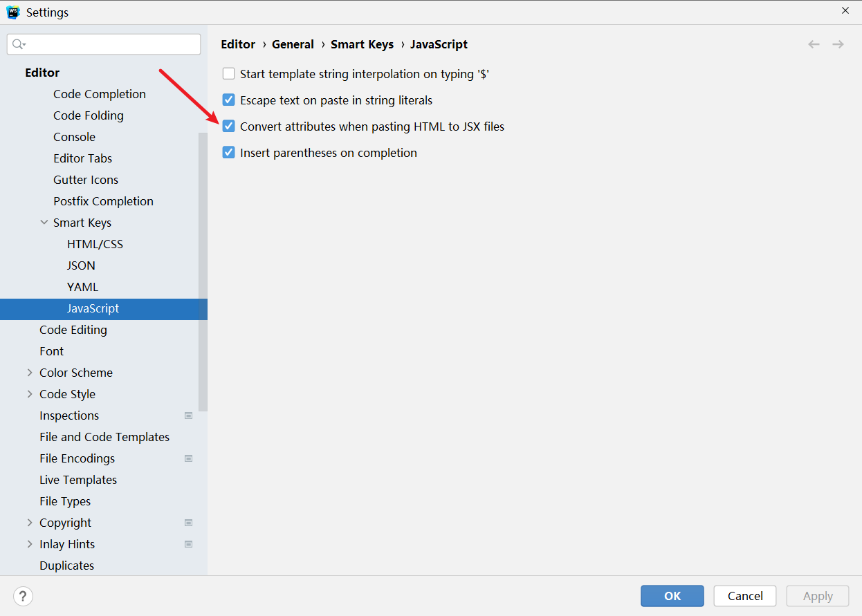The width and height of the screenshot is (862, 616).
Task: Disable escape text on paste in string literals
Action: coord(228,100)
